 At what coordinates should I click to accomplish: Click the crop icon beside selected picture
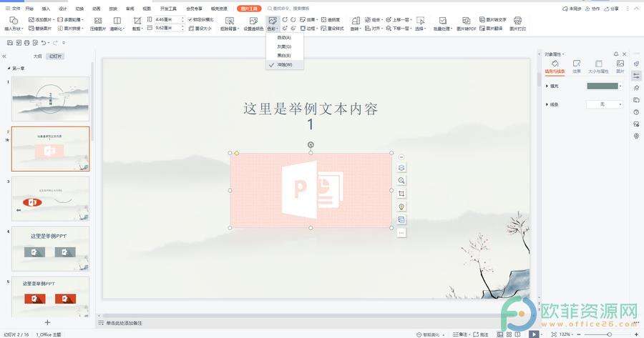[401, 194]
